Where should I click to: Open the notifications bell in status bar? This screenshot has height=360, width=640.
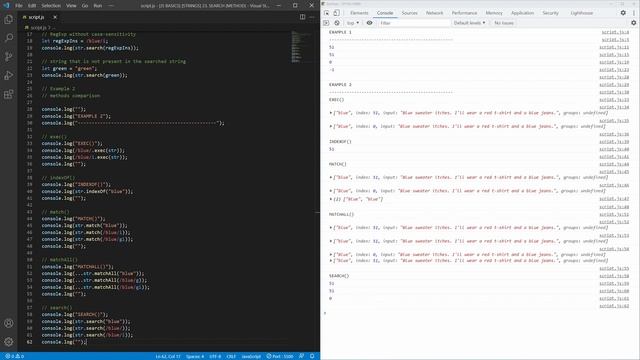coord(312,356)
